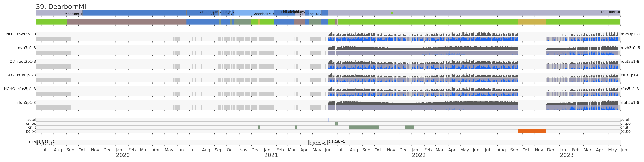Select the left SO2 rsus1p1-8 row label

[21, 75]
